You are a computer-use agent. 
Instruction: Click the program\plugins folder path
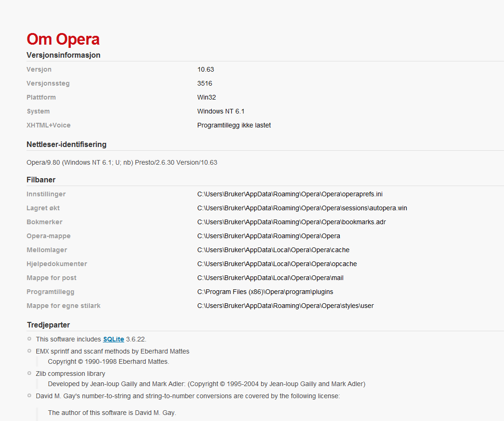pos(265,292)
